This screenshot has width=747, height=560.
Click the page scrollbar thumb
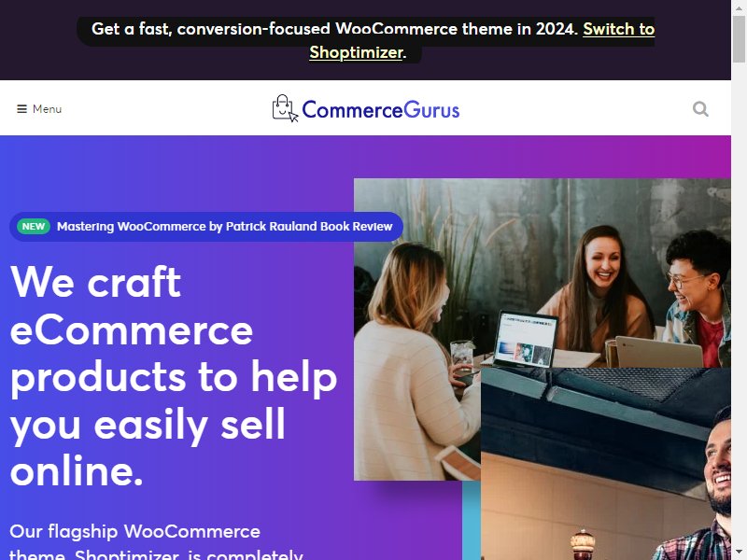click(x=739, y=38)
